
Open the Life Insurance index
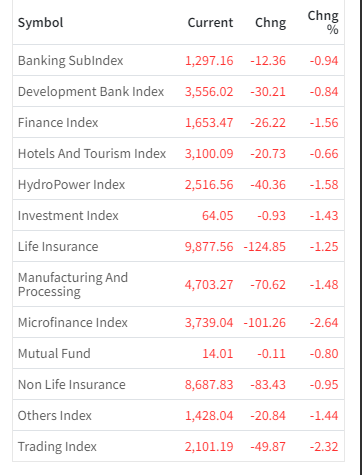point(178,246)
